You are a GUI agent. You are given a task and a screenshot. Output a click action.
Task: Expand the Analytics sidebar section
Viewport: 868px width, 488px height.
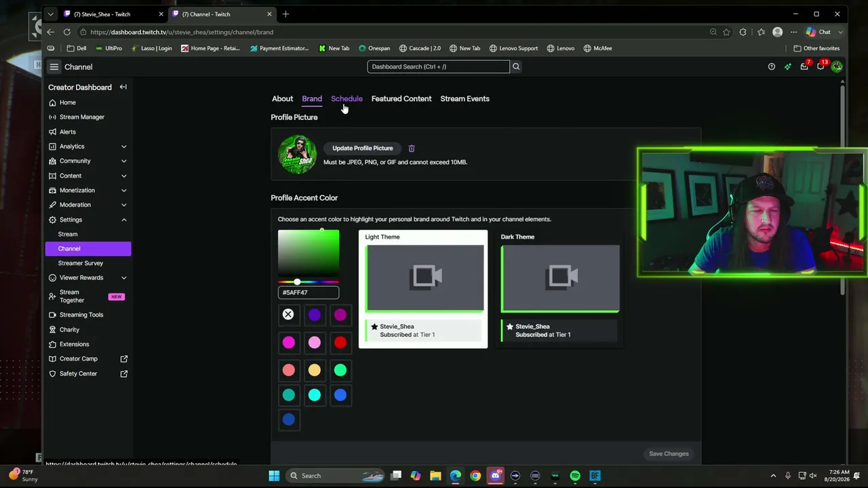(x=124, y=146)
